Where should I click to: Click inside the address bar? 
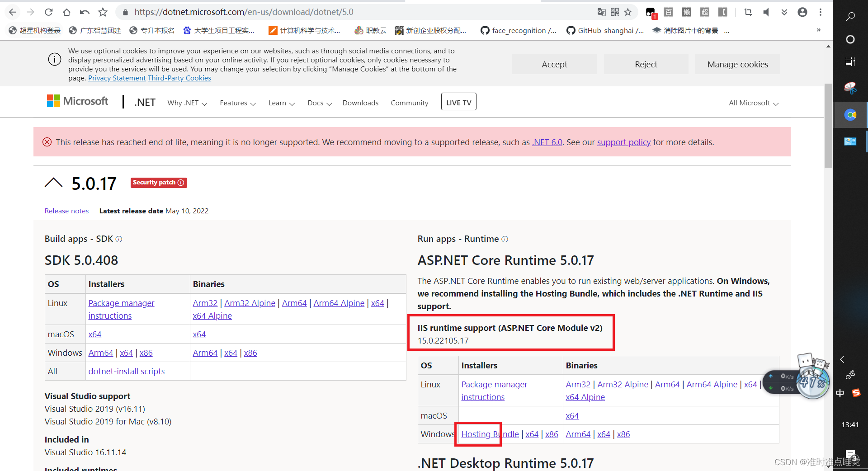tap(271, 12)
